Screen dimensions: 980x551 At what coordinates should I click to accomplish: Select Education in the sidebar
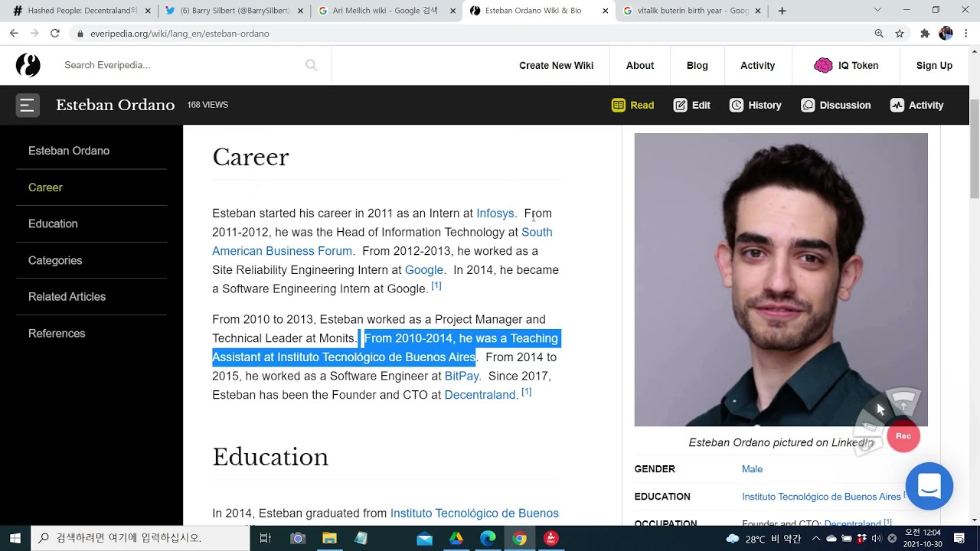(53, 223)
